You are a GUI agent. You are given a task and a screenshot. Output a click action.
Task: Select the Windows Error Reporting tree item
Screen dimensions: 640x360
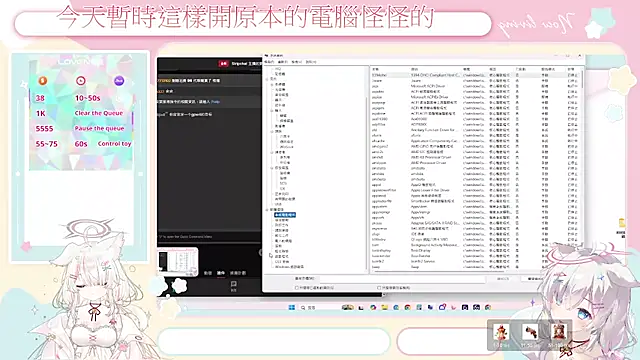[x=289, y=267]
